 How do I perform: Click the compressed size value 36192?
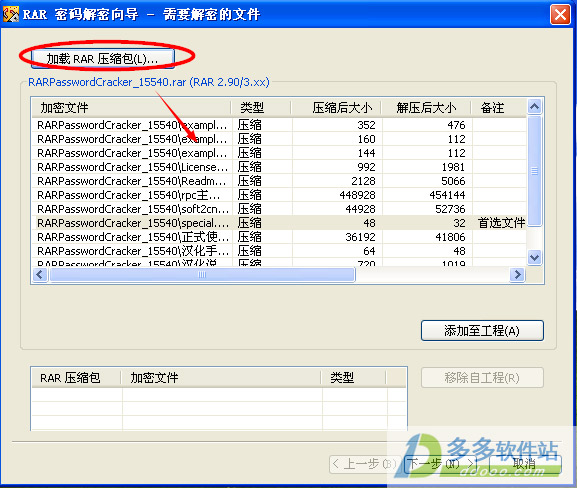[x=360, y=237]
